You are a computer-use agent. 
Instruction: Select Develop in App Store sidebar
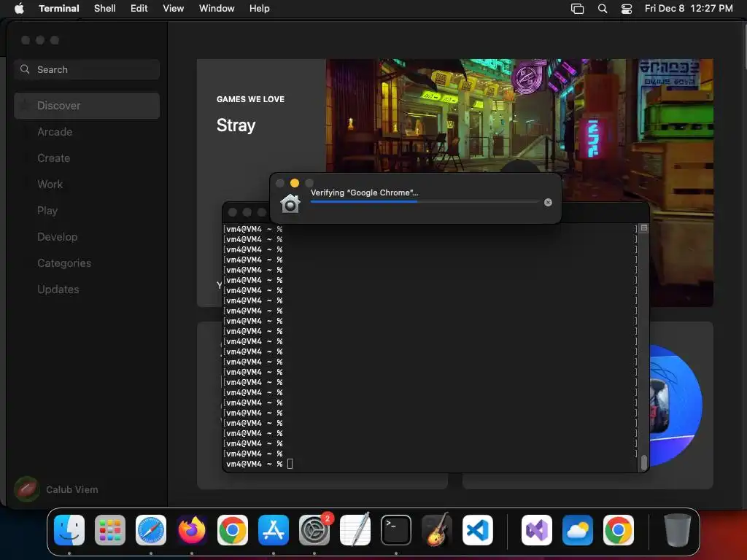click(x=87, y=237)
